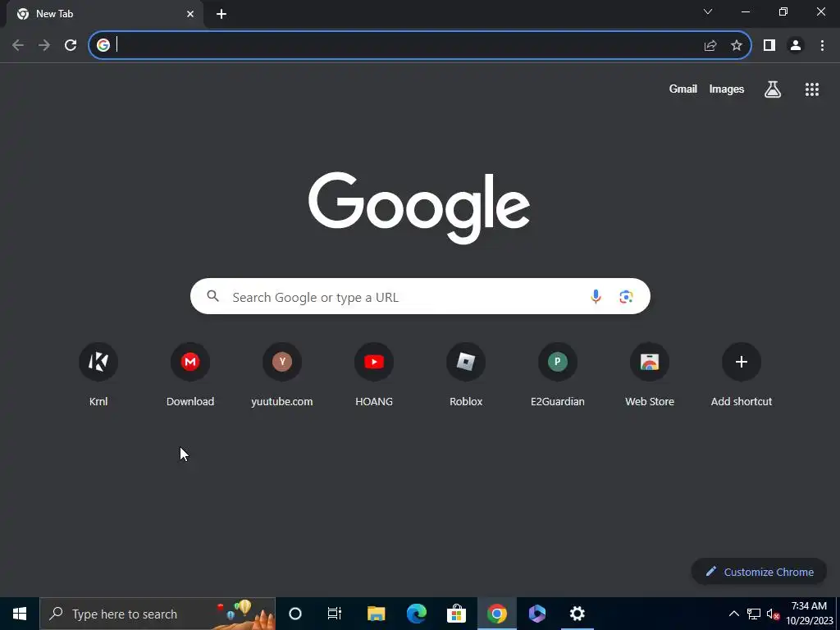
Task: Open the Chrome three-dot menu
Action: 822,46
